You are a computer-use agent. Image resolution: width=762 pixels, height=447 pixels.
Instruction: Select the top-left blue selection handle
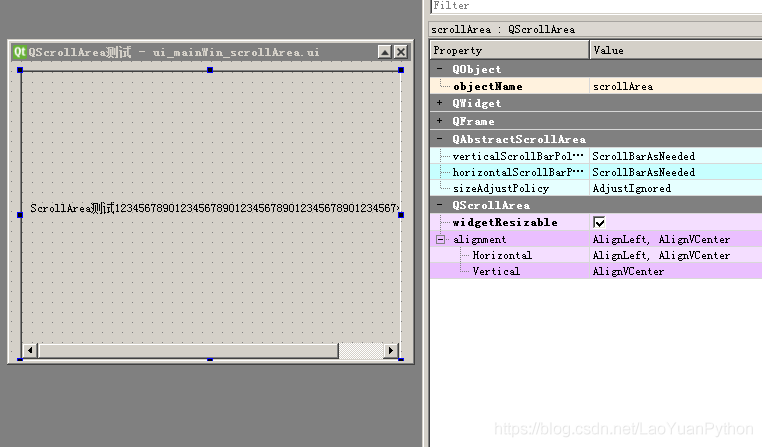[20, 70]
